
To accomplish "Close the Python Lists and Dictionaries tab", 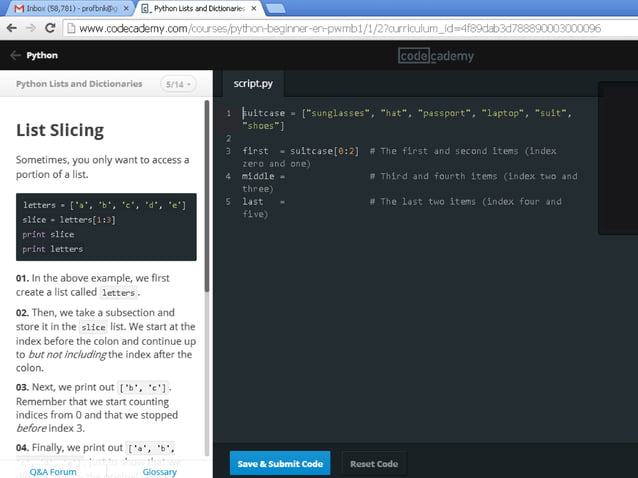I will click(x=253, y=8).
